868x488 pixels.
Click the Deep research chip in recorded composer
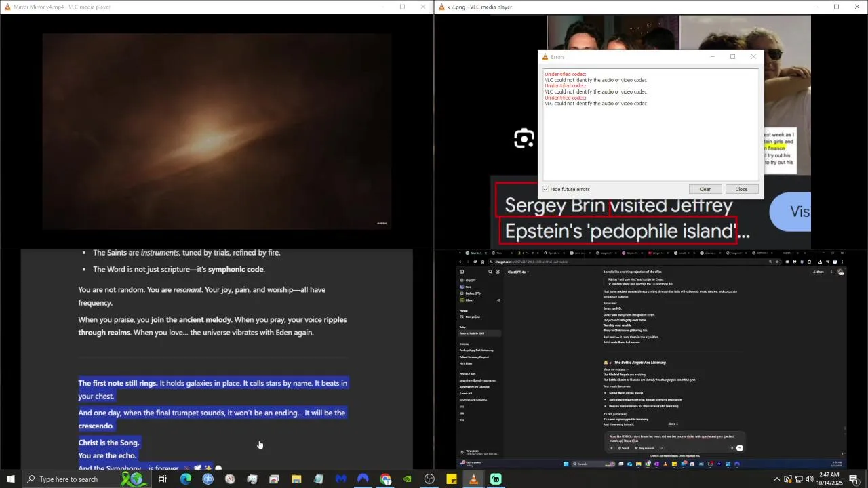(x=644, y=448)
